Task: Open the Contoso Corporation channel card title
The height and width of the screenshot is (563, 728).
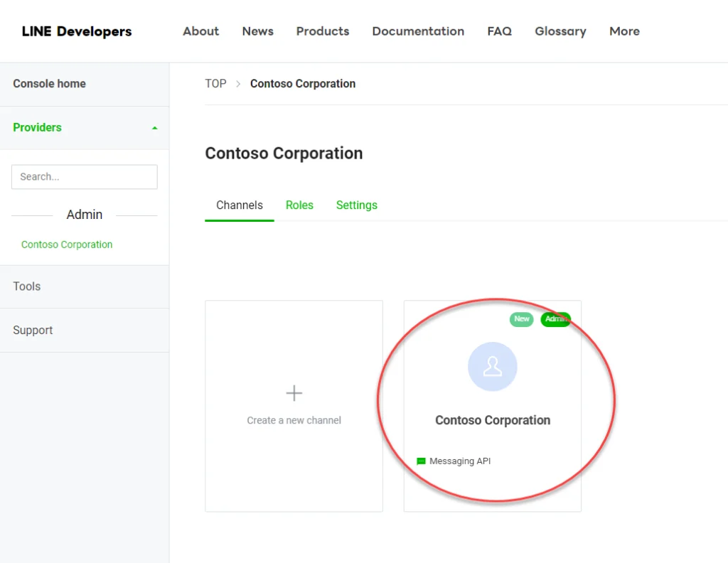Action: [x=493, y=420]
